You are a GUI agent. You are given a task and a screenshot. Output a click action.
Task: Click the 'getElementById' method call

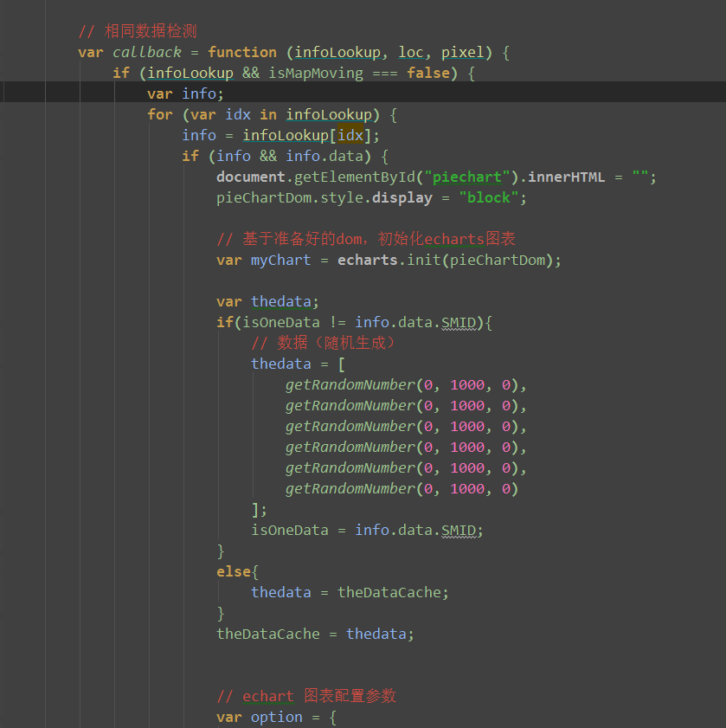point(355,177)
